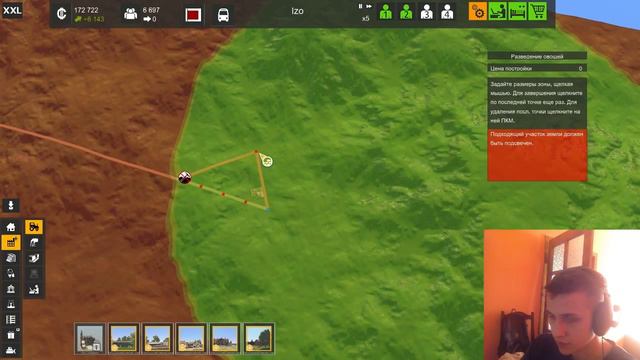Click the download arrow icon in left sidebar
The height and width of the screenshot is (360, 640).
(11, 205)
